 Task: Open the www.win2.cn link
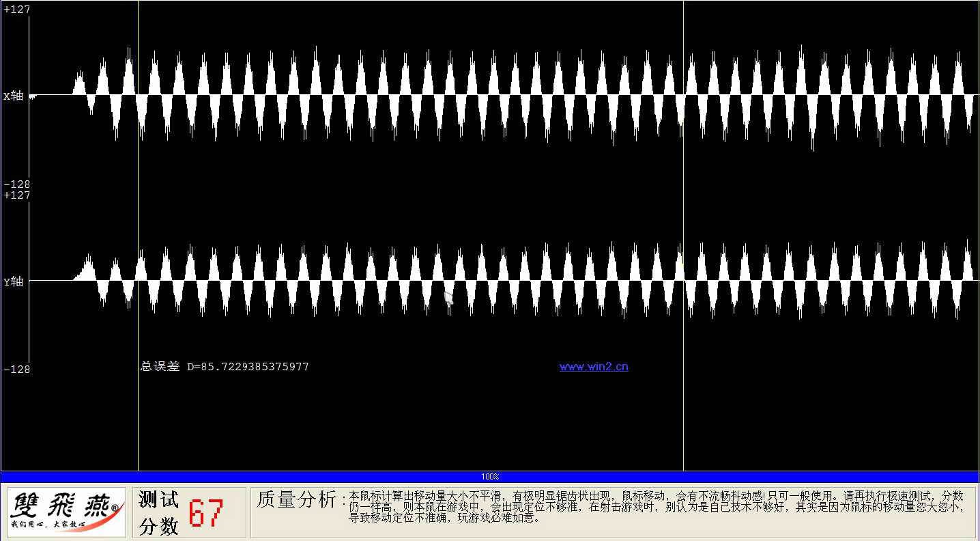tap(593, 367)
